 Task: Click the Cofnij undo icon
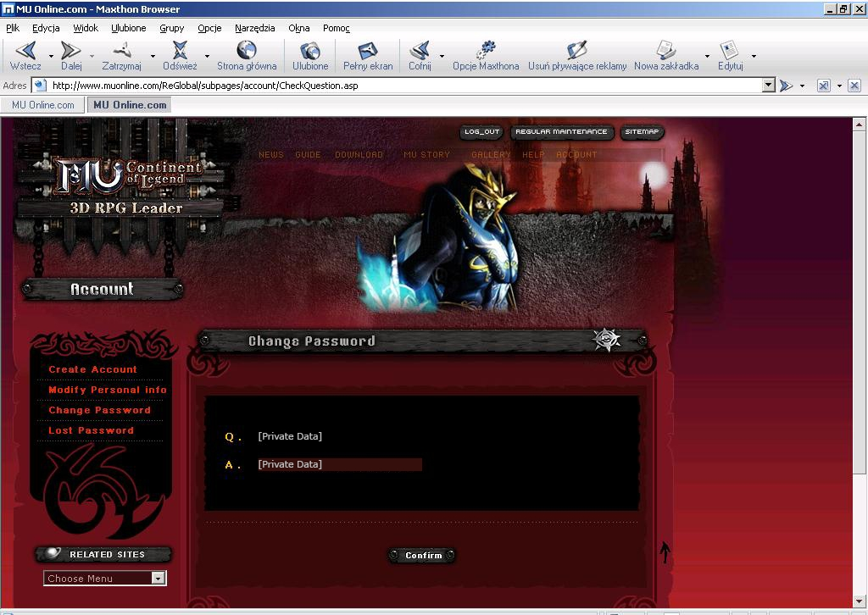420,50
